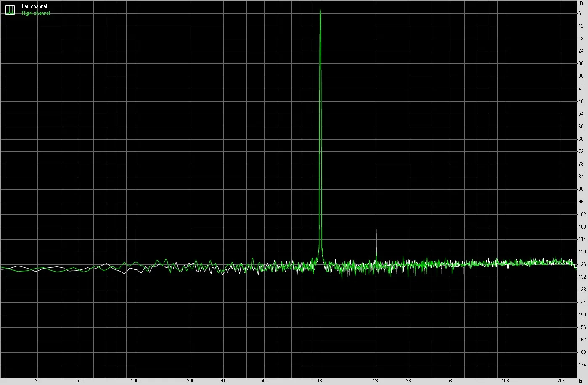The width and height of the screenshot is (588, 385).
Task: Click the "50" frequency axis label
Action: click(x=79, y=381)
